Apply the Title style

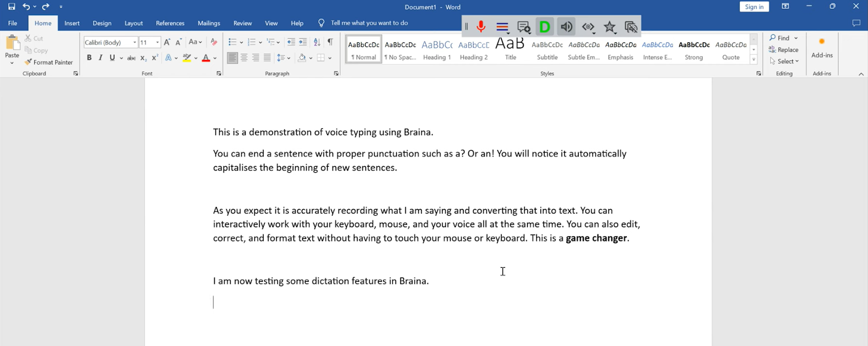pos(510,49)
